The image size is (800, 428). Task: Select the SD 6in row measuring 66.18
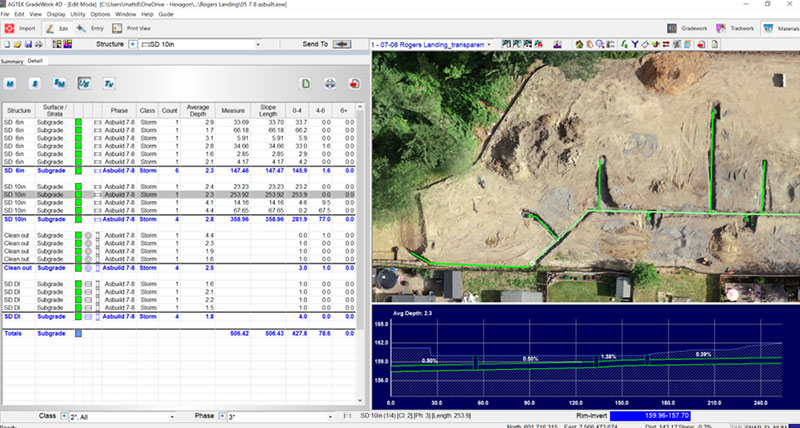[x=178, y=130]
